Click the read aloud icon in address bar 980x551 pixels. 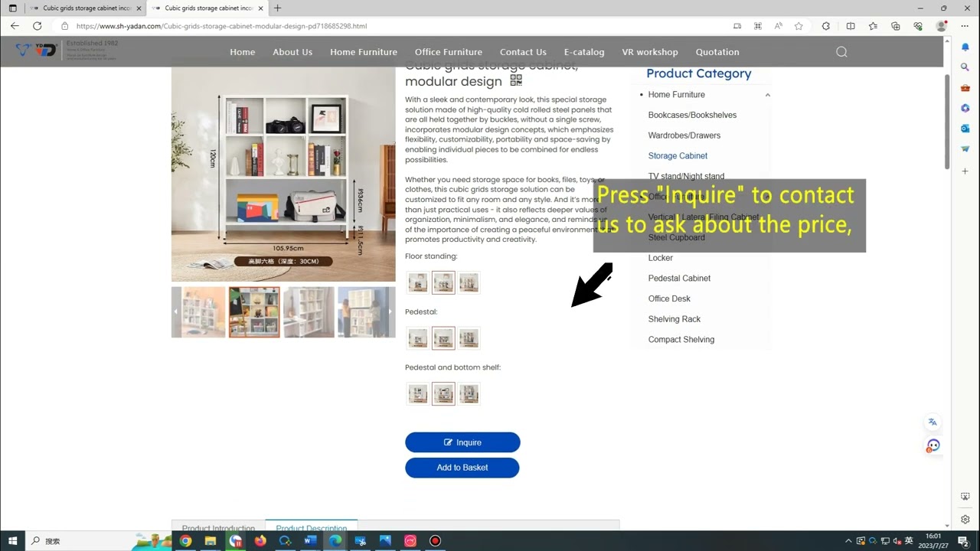tap(778, 25)
